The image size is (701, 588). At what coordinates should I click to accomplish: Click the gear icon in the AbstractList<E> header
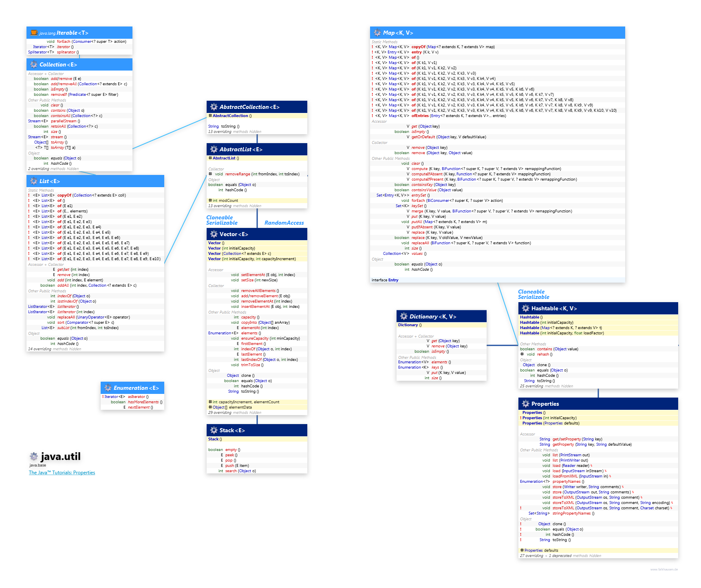click(x=214, y=149)
